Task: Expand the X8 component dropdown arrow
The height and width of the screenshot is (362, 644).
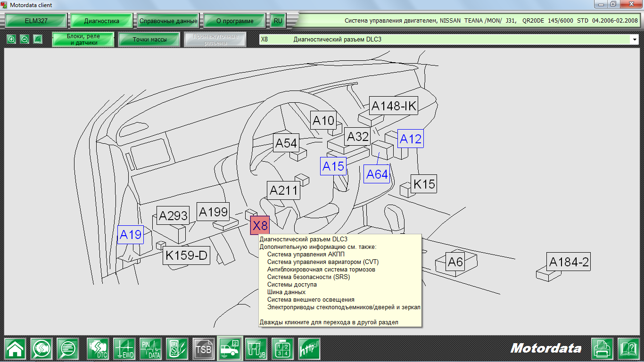Action: tap(635, 40)
